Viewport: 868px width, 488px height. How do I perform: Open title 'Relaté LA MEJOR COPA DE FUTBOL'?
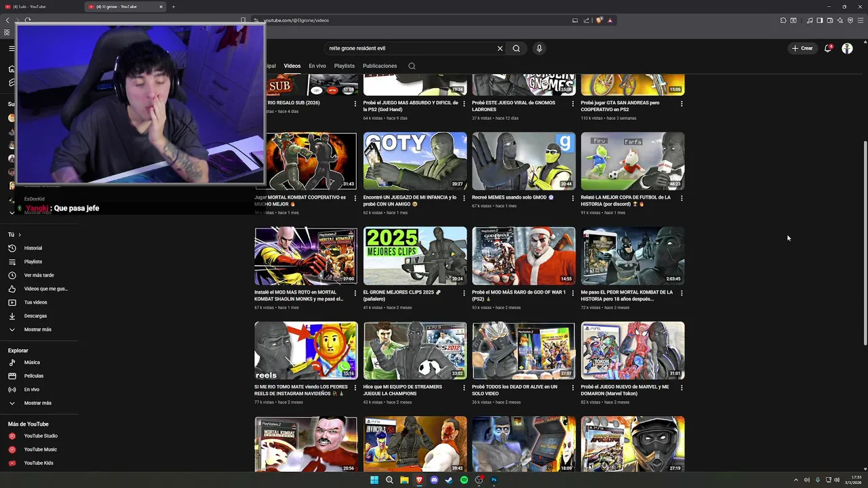625,201
